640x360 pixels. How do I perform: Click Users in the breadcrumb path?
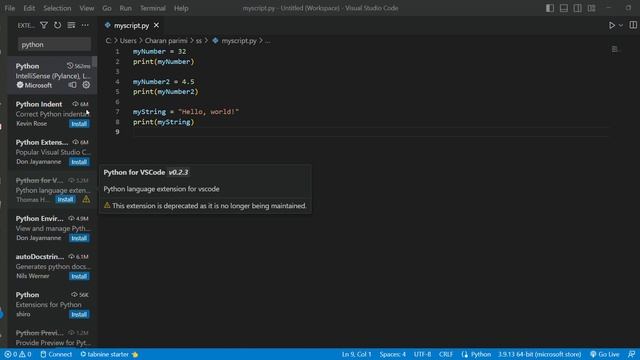(128, 41)
